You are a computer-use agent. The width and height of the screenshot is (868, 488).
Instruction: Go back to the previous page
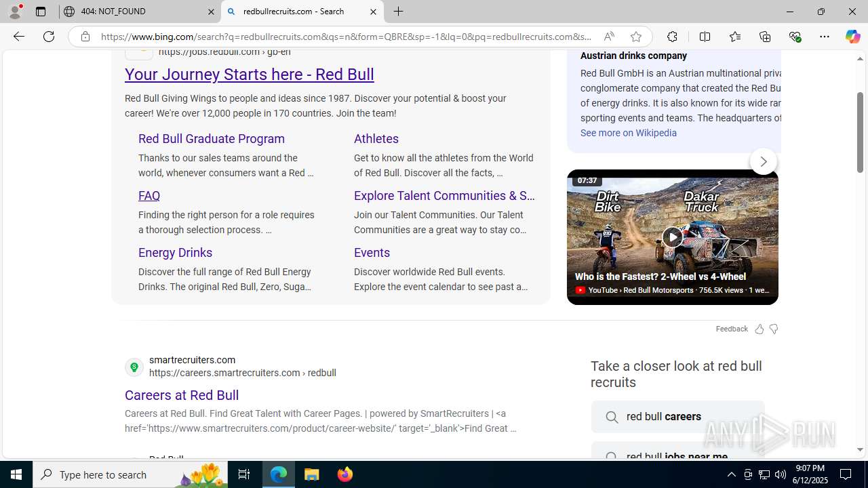18,37
